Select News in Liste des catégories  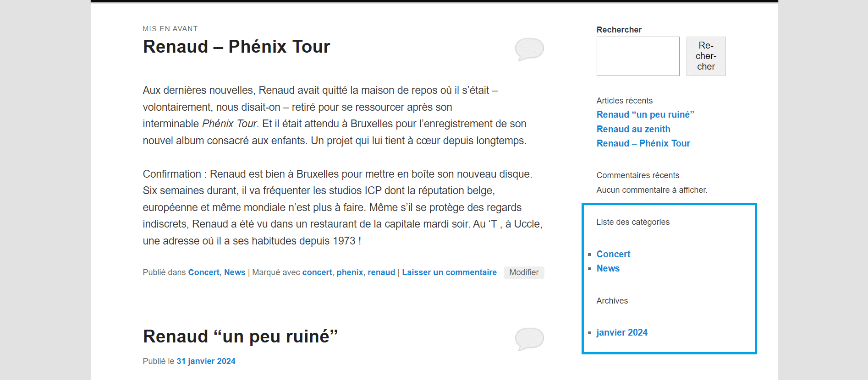608,268
